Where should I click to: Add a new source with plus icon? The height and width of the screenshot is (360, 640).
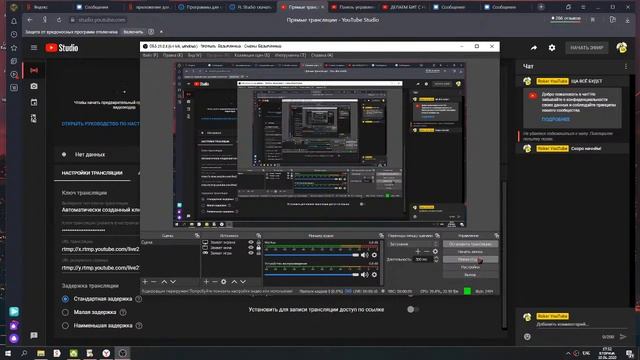(x=206, y=282)
